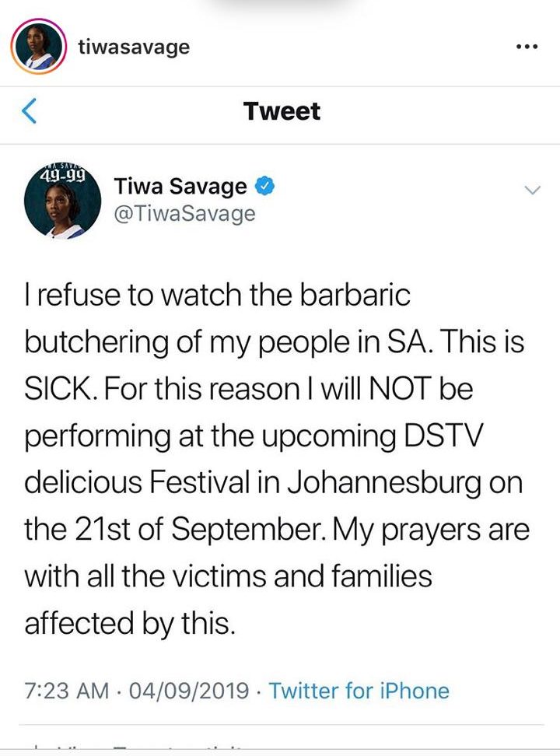Tap the 7:23 AM timestamp

click(x=67, y=691)
